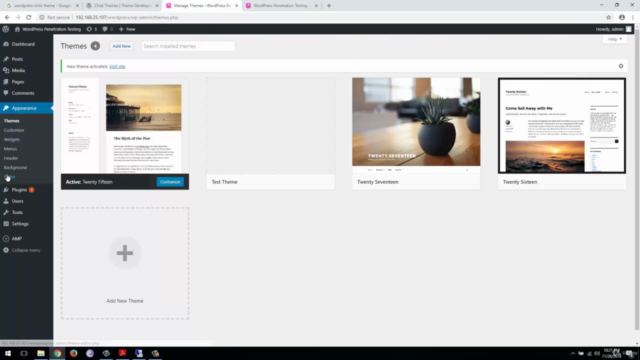The height and width of the screenshot is (360, 640).
Task: Open Task View on taskbar
Action: pos(24,353)
